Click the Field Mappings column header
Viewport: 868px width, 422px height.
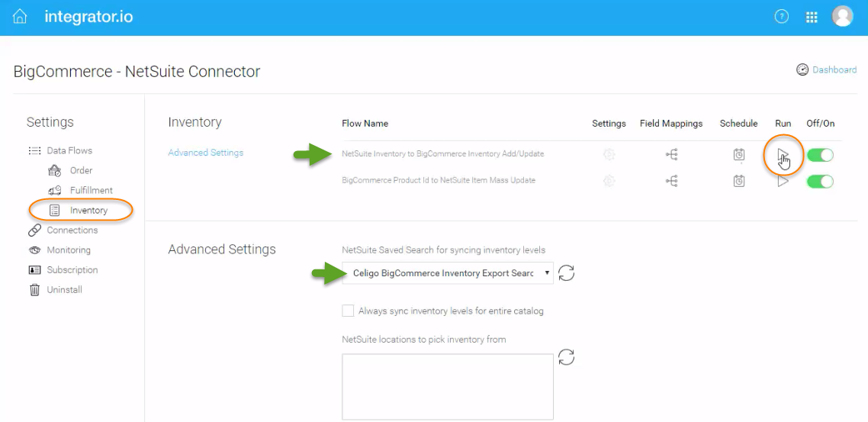pyautogui.click(x=671, y=124)
